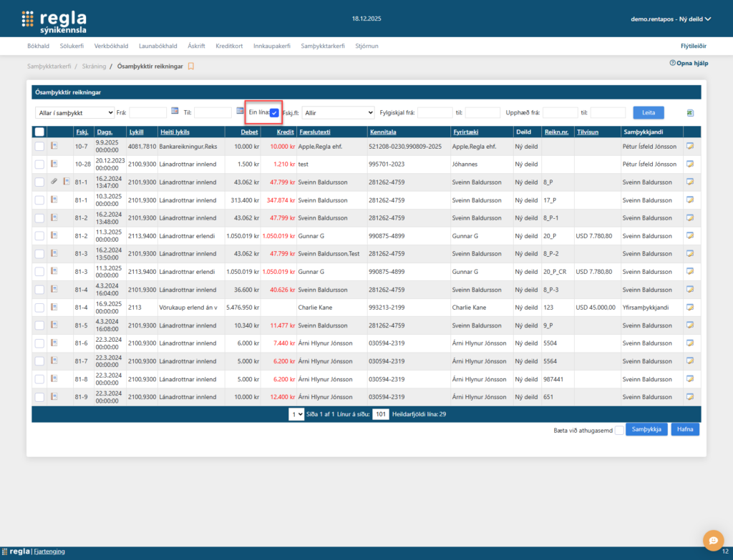Viewport: 733px width, 560px height.
Task: Click the paperclip attachment icon in row 81-1
Action: point(54,182)
